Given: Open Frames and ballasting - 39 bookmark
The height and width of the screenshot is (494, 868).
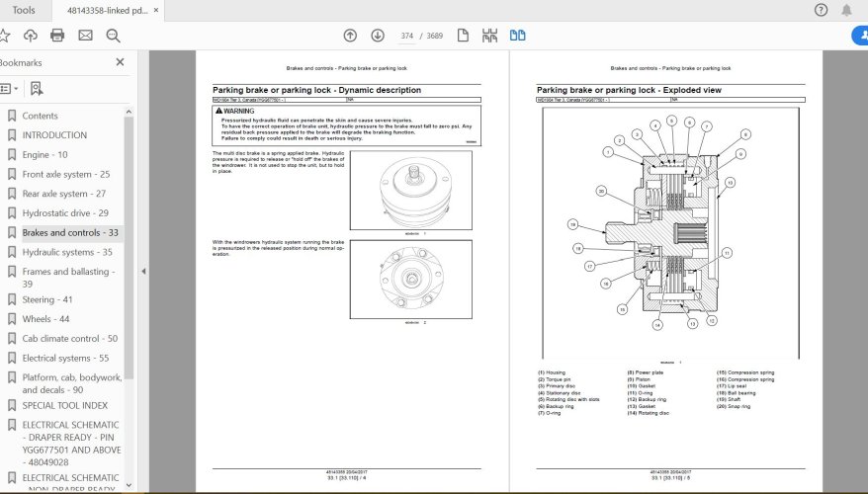Looking at the screenshot, I should click(68, 278).
